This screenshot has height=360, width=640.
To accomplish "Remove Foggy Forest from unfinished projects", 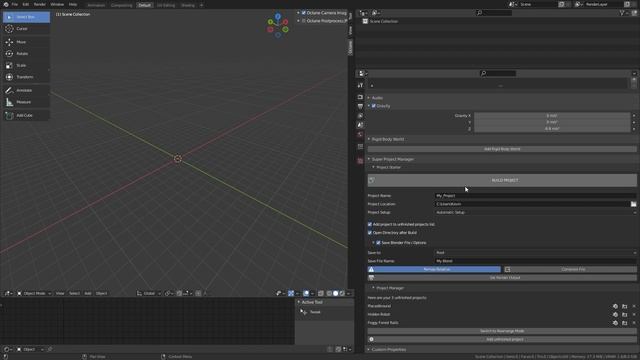I will click(634, 323).
